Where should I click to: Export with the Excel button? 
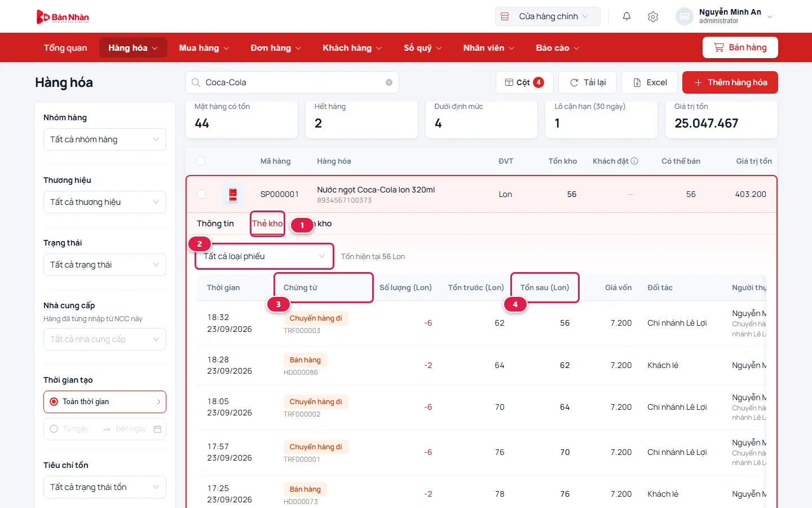[650, 82]
